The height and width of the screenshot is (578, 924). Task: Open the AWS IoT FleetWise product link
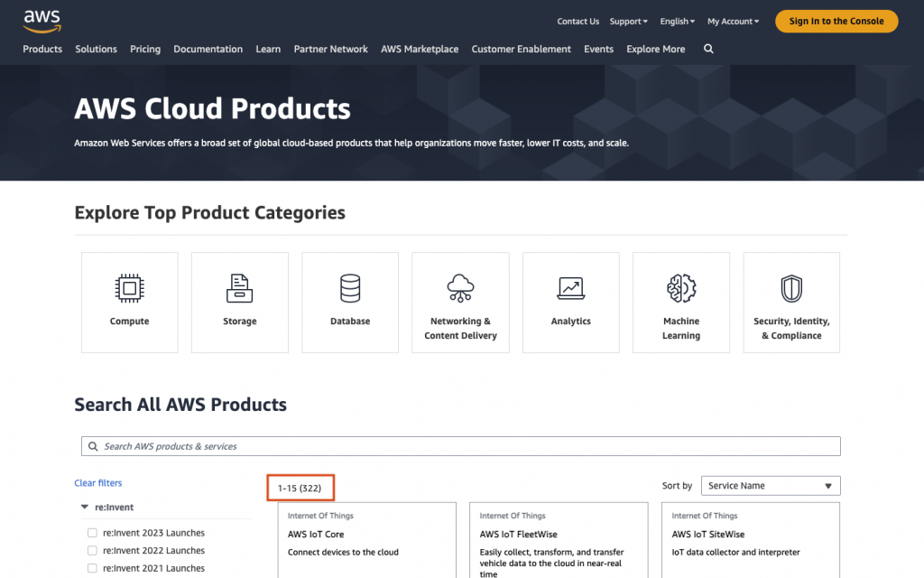point(519,535)
